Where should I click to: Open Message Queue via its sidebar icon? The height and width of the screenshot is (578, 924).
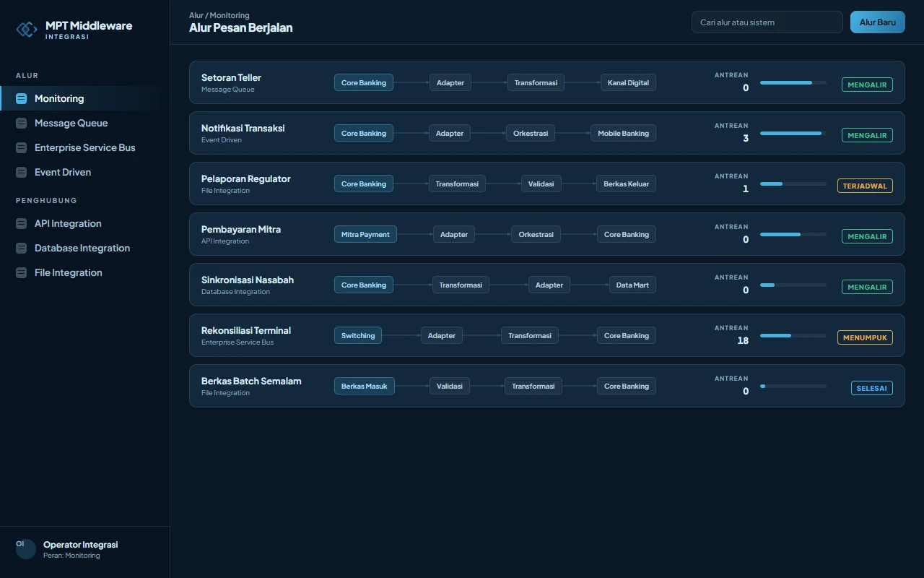click(x=21, y=123)
